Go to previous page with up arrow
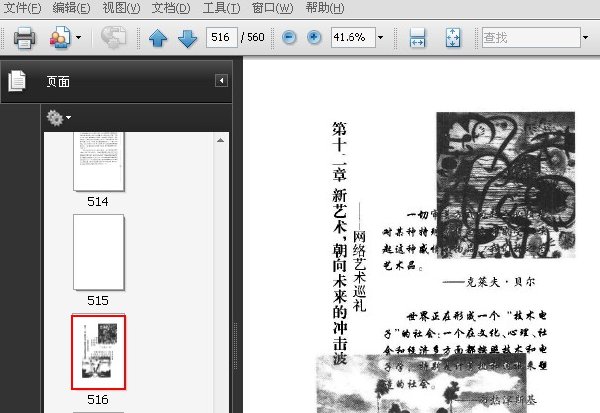Viewport: 600px width, 413px height. tap(158, 38)
